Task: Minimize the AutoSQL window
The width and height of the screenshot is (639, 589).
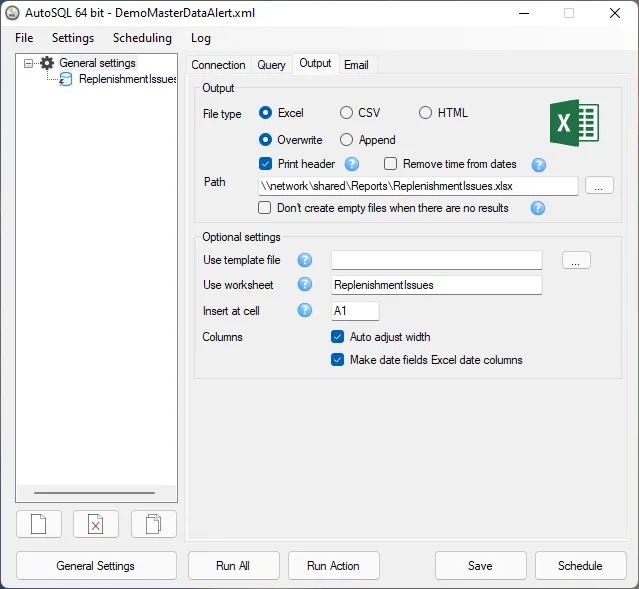Action: 524,13
